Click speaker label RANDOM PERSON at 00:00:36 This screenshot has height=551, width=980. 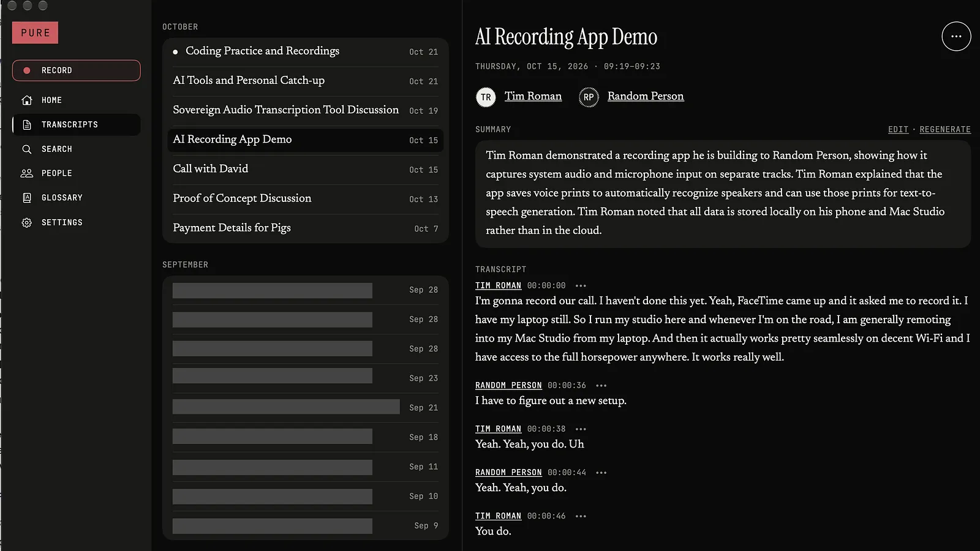(x=508, y=386)
